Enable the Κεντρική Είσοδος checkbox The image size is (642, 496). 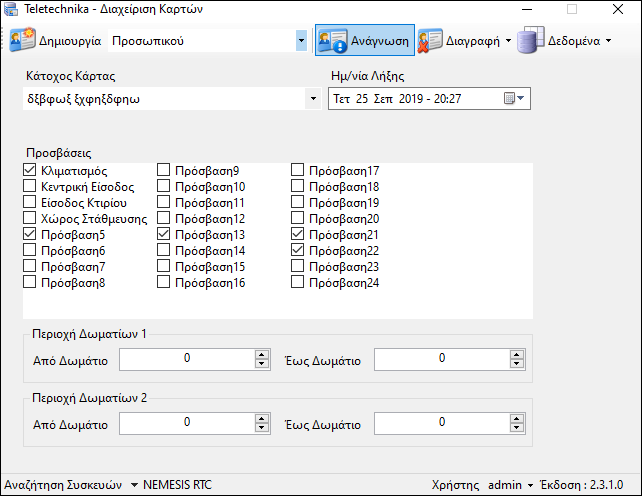point(29,186)
